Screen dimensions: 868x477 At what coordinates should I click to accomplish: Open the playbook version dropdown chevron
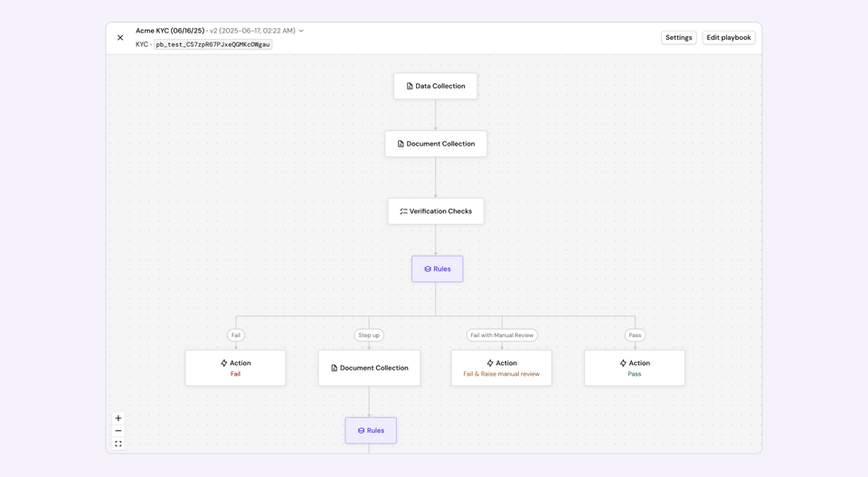[301, 31]
